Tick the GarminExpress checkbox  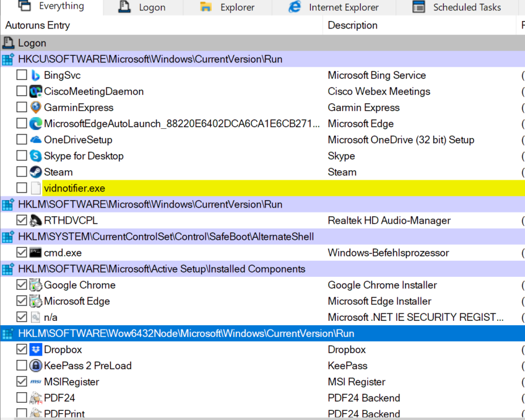pyautogui.click(x=22, y=107)
